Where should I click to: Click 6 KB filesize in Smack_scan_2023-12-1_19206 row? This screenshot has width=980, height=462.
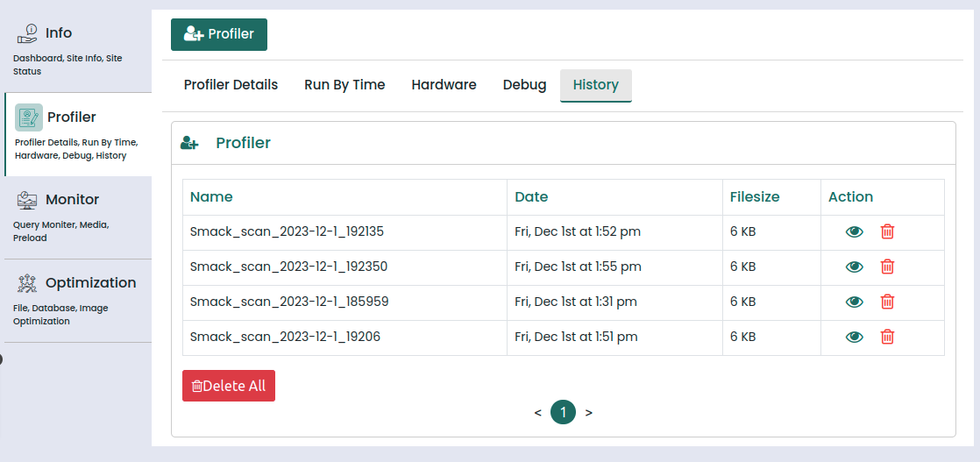[x=742, y=337]
